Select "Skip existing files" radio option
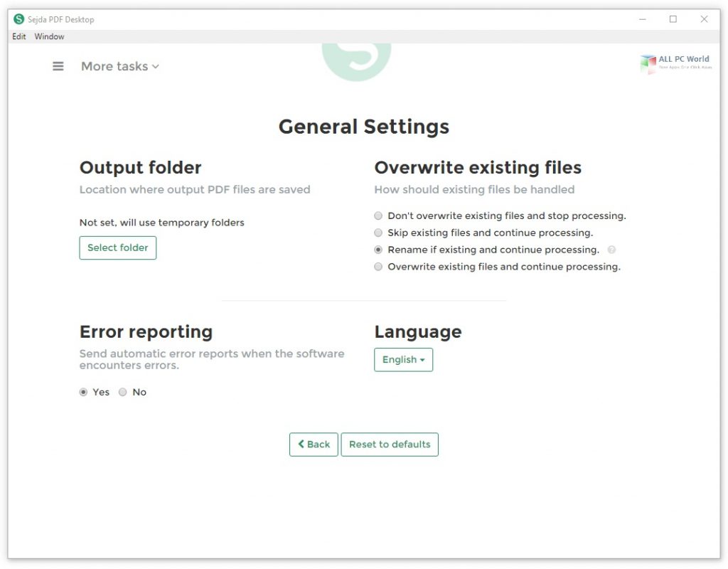 378,233
